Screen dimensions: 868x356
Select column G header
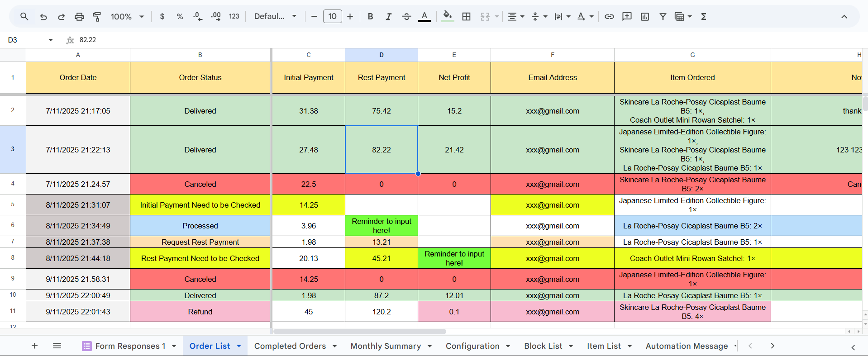tap(692, 55)
